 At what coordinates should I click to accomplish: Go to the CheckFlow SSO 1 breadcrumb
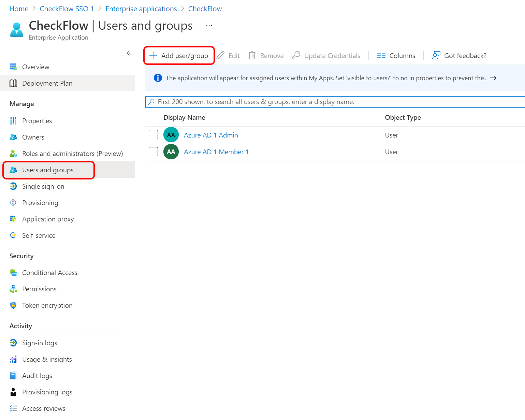tap(67, 9)
